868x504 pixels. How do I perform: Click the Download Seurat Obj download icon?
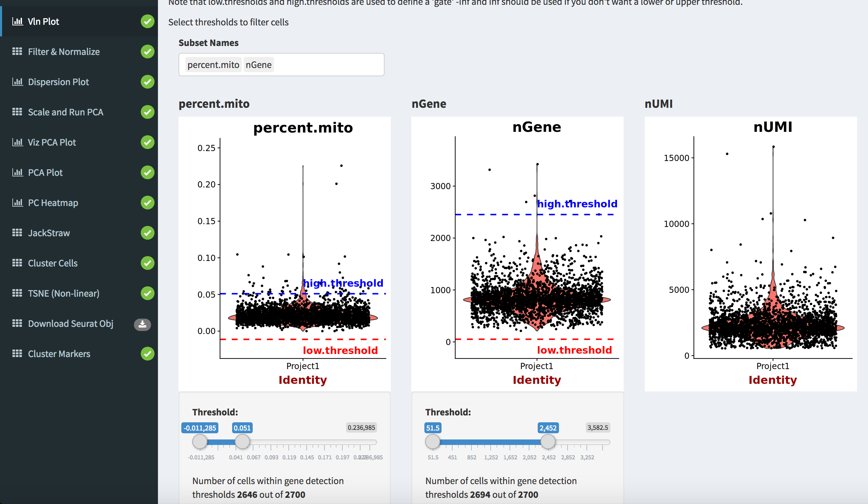pos(142,324)
